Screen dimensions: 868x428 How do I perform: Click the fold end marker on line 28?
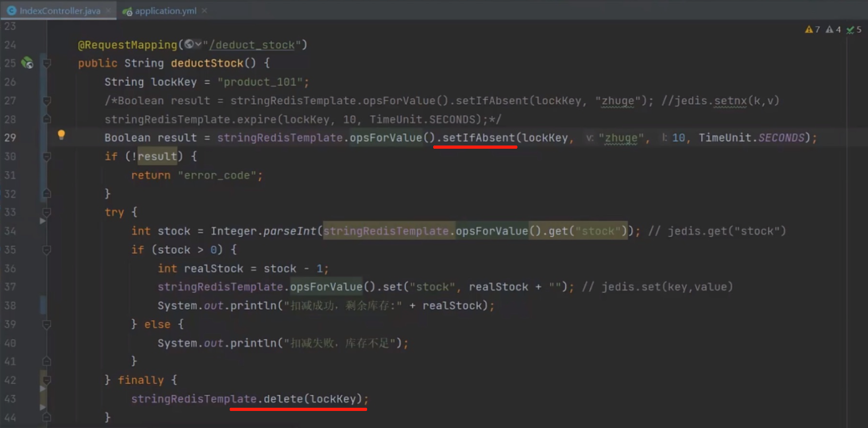(x=47, y=119)
